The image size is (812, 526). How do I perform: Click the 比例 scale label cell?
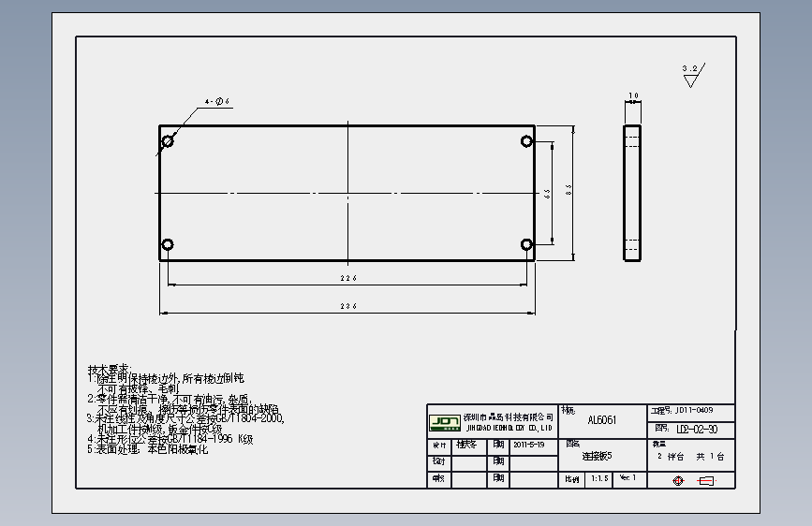click(571, 479)
